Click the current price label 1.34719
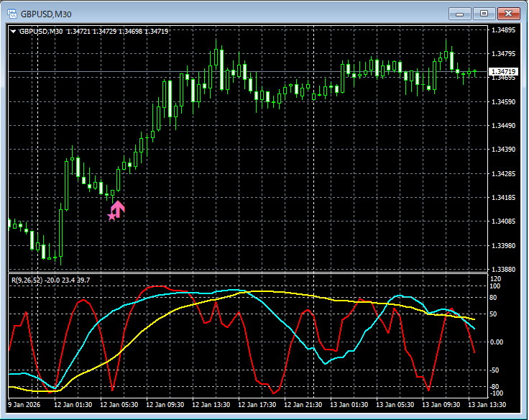Viewport: 529px width, 420px height. pyautogui.click(x=502, y=72)
